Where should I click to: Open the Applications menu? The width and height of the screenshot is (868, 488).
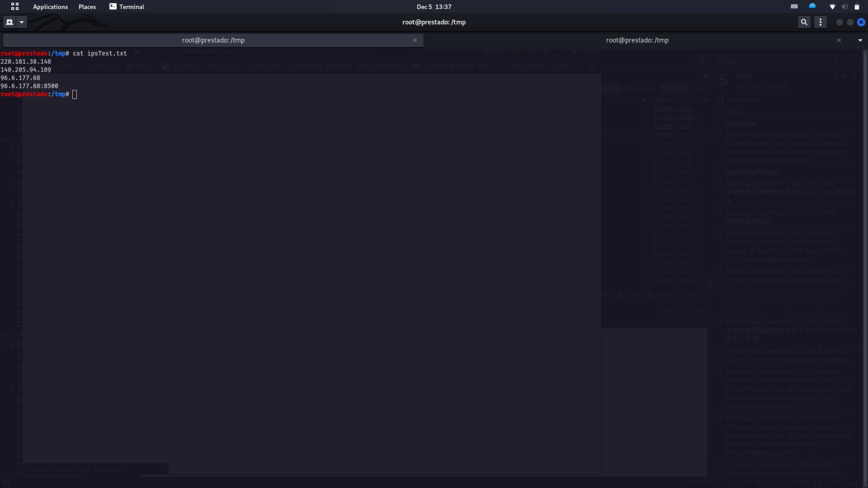coord(50,7)
